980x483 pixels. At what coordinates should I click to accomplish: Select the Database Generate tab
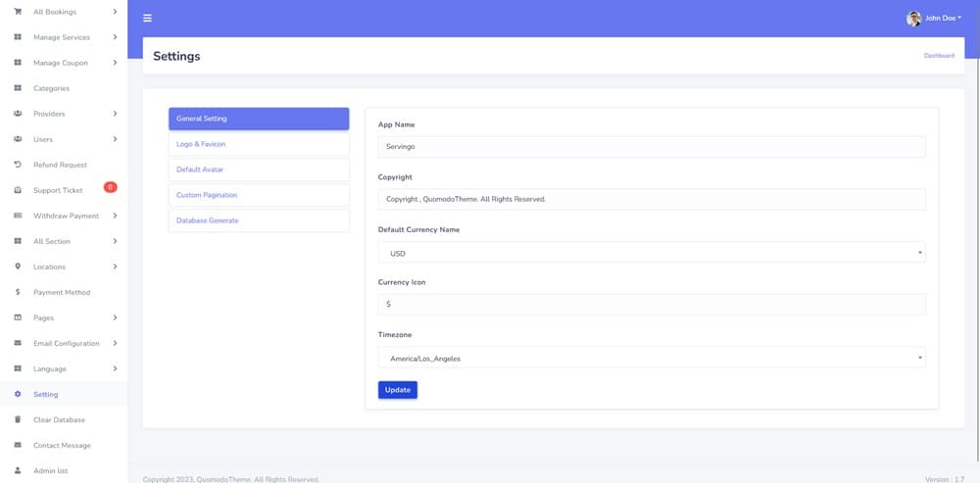259,220
